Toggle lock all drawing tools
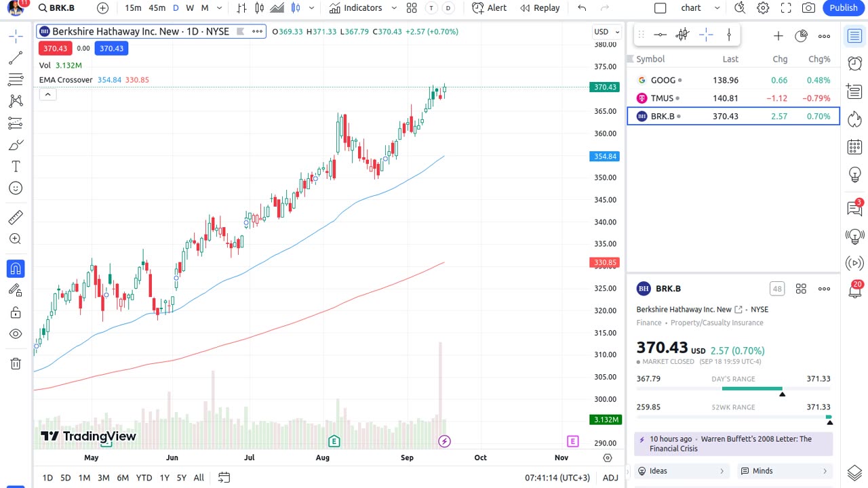Viewport: 868px width, 488px height. (16, 312)
